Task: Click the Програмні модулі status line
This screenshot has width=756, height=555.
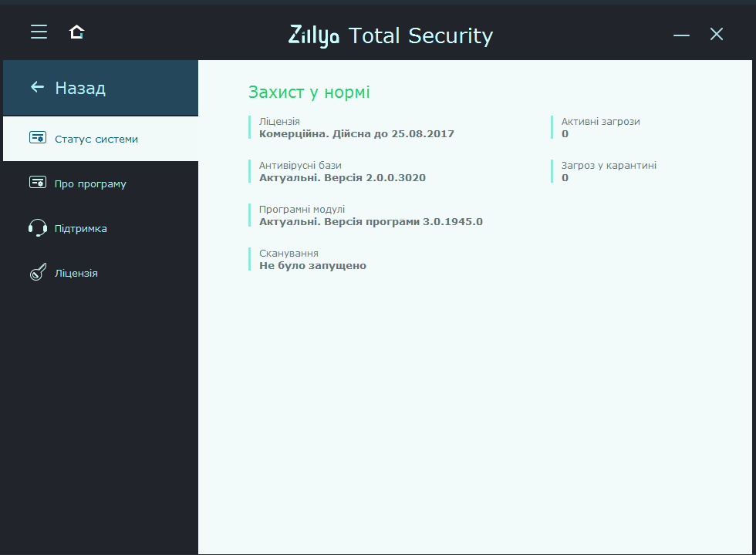Action: click(x=370, y=215)
